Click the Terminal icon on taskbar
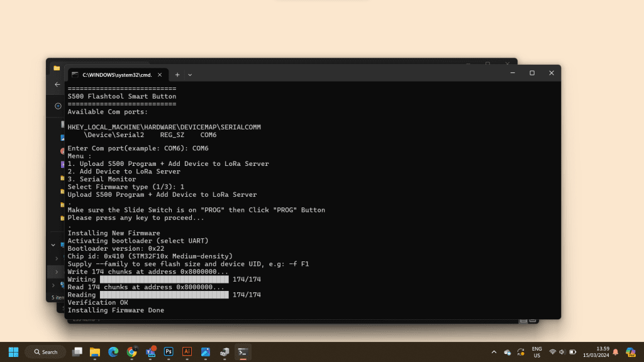 (x=242, y=352)
